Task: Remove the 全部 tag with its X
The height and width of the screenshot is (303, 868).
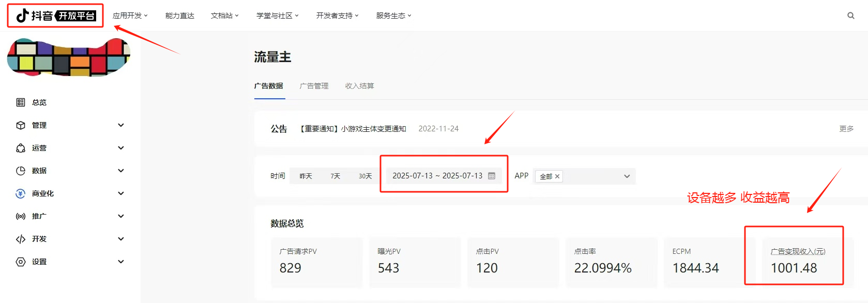Action: [557, 176]
